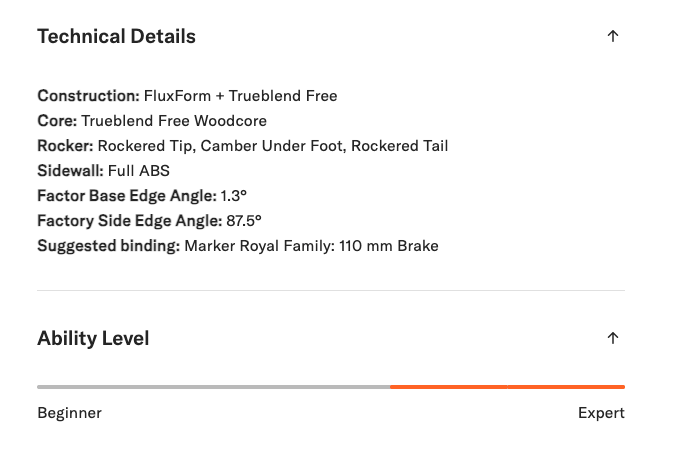
Task: Click the Suggested binding label
Action: click(x=108, y=246)
